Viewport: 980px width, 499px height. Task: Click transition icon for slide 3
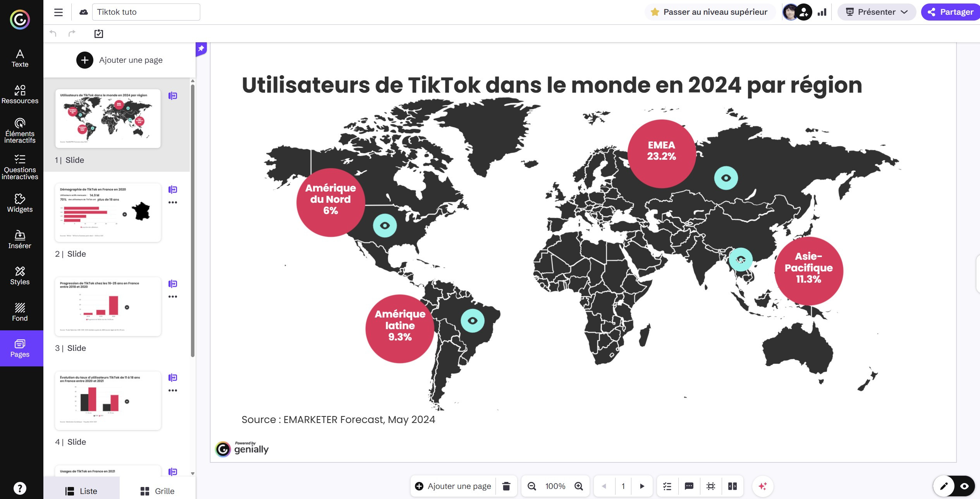point(173,284)
